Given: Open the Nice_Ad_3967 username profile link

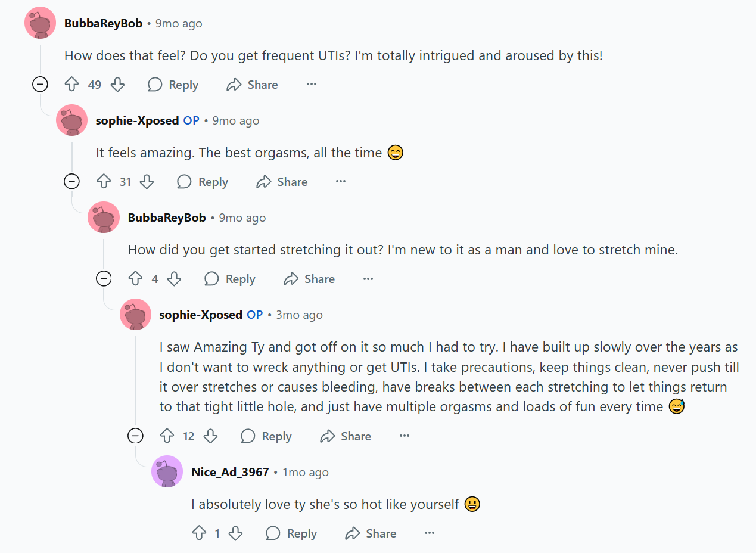Looking at the screenshot, I should pyautogui.click(x=230, y=472).
